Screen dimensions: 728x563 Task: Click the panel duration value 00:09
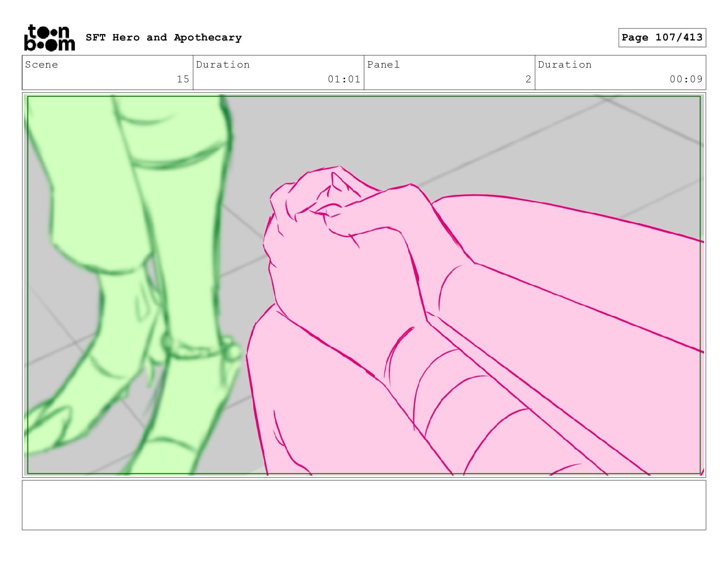click(686, 79)
